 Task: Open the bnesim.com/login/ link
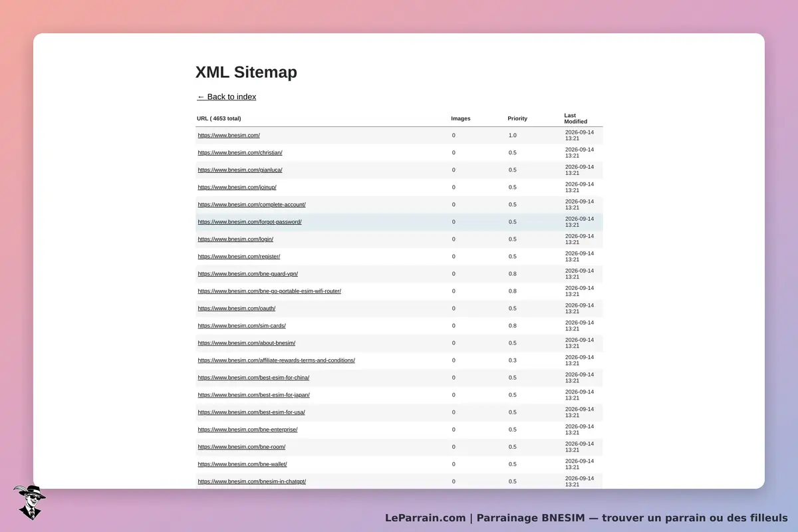click(235, 239)
